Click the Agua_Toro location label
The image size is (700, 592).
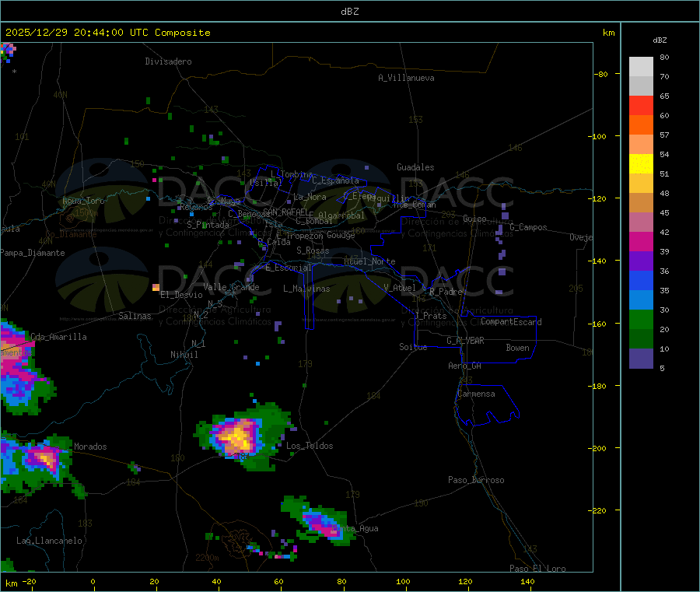(x=83, y=201)
